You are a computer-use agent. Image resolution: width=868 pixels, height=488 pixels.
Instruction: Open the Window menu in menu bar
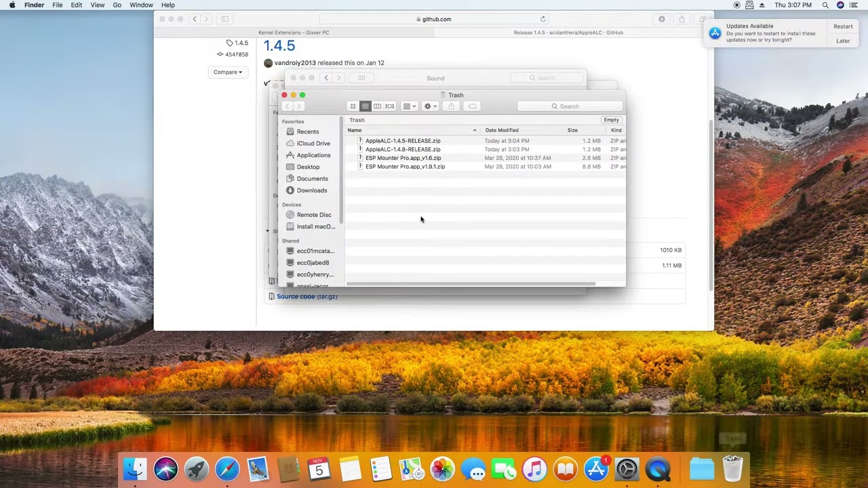coord(141,5)
